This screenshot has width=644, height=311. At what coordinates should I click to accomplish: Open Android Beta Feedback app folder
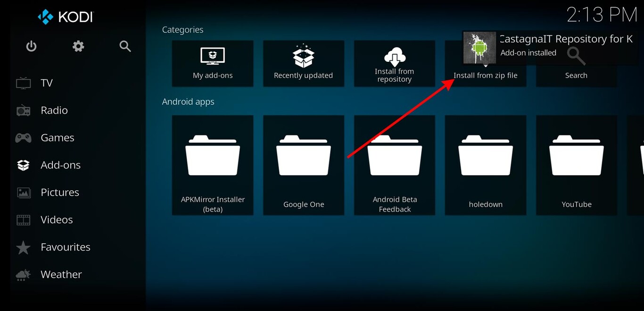pyautogui.click(x=395, y=165)
